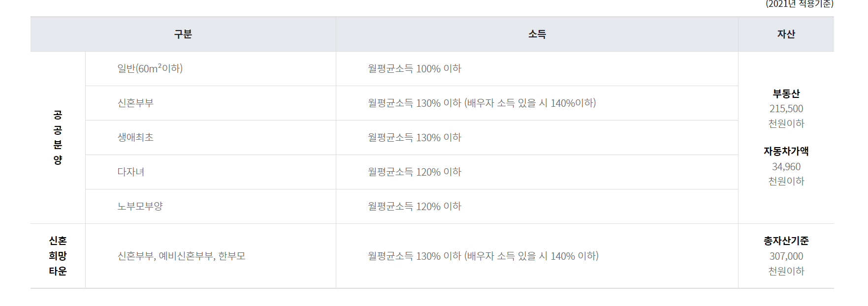The height and width of the screenshot is (306, 868).
Task: Click 월평균소득 120% 이하 in 다자녀 row
Action: click(x=415, y=172)
